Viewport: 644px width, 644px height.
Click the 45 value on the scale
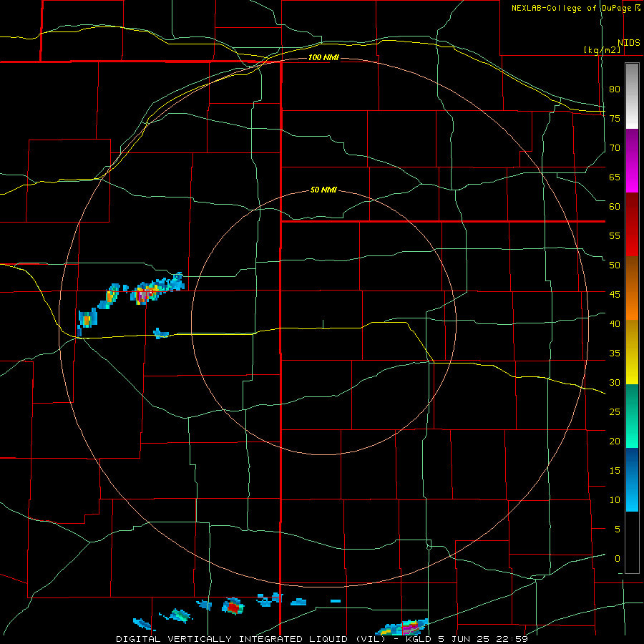pyautogui.click(x=615, y=295)
